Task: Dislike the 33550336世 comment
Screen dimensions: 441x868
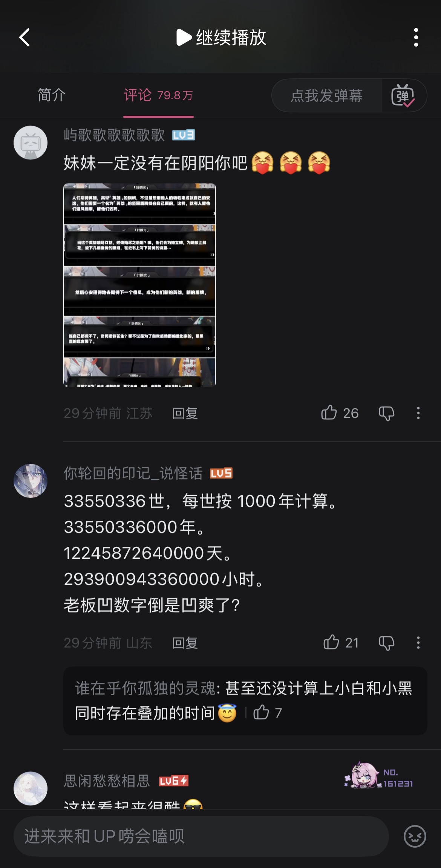Action: (387, 643)
